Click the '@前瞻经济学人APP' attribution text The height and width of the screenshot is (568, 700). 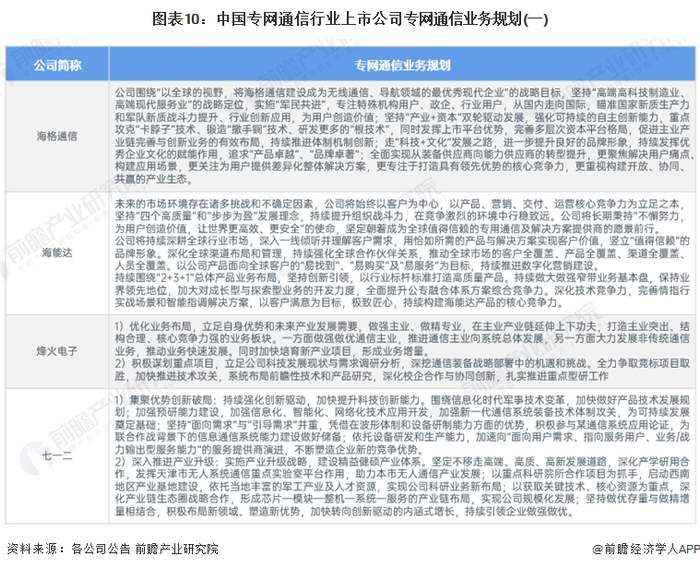[x=646, y=549]
